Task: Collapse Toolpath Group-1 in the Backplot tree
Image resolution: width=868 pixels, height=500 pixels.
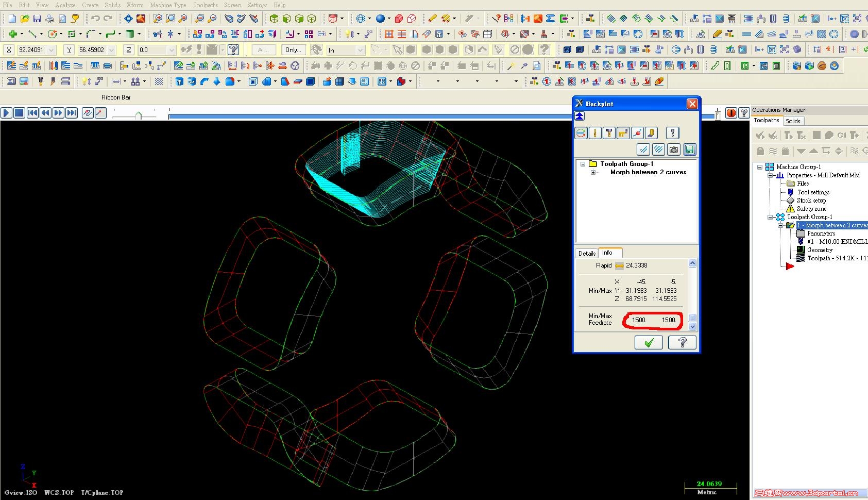Action: (x=583, y=164)
